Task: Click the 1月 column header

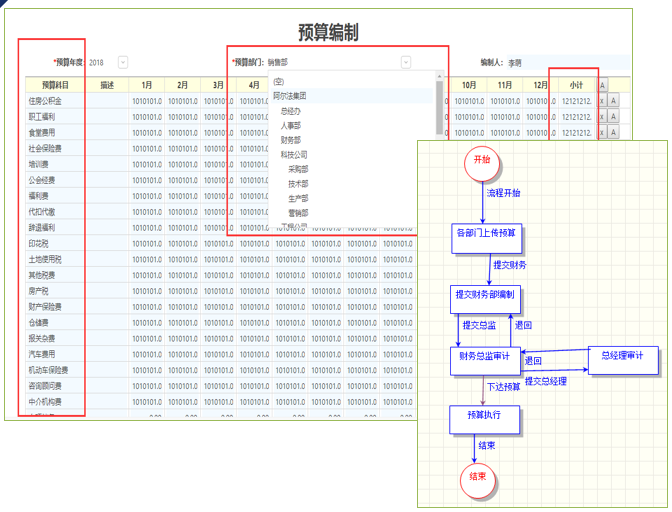Action: coord(147,85)
